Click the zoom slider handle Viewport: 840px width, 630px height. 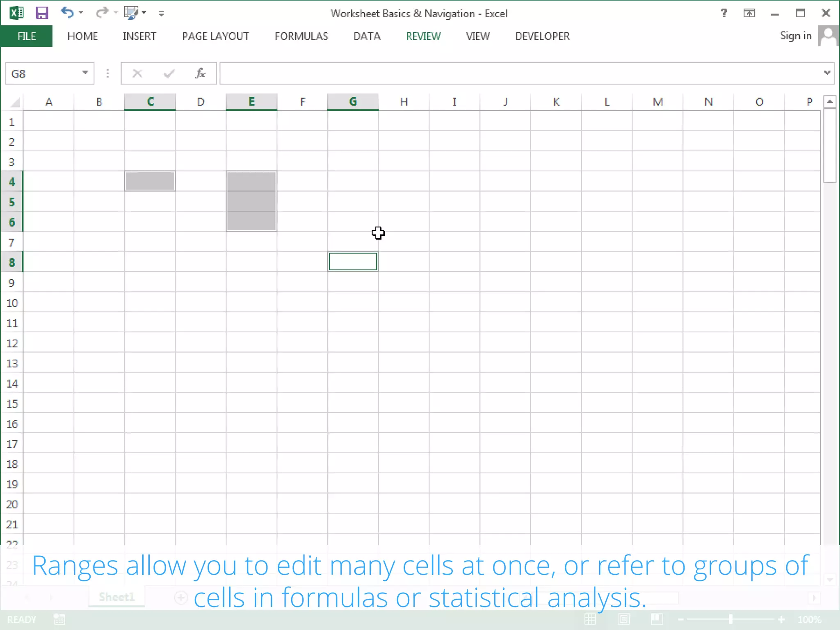click(731, 619)
